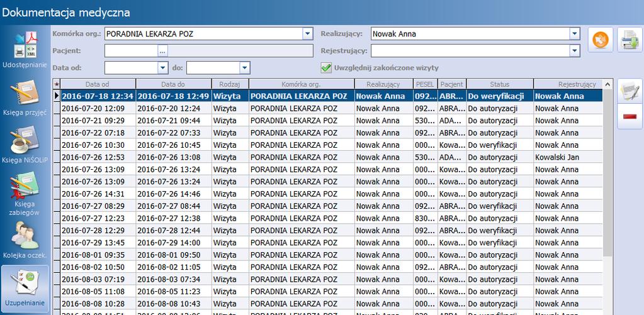Sort by the Rodzaj column header
This screenshot has height=315, width=644.
tap(230, 84)
